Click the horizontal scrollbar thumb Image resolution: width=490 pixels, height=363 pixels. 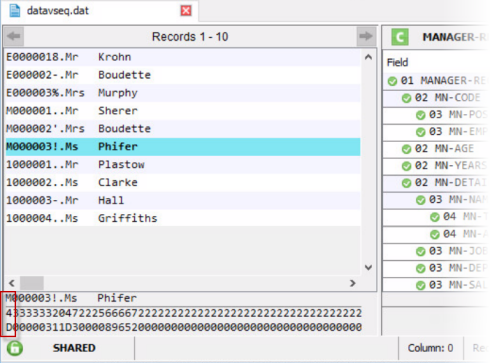(x=32, y=283)
